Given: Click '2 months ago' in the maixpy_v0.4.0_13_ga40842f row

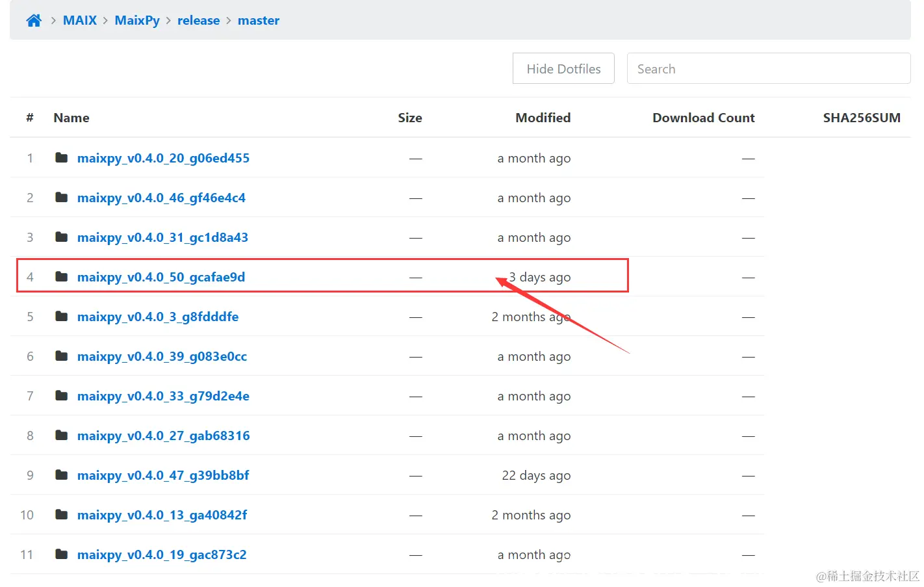Looking at the screenshot, I should 531,515.
